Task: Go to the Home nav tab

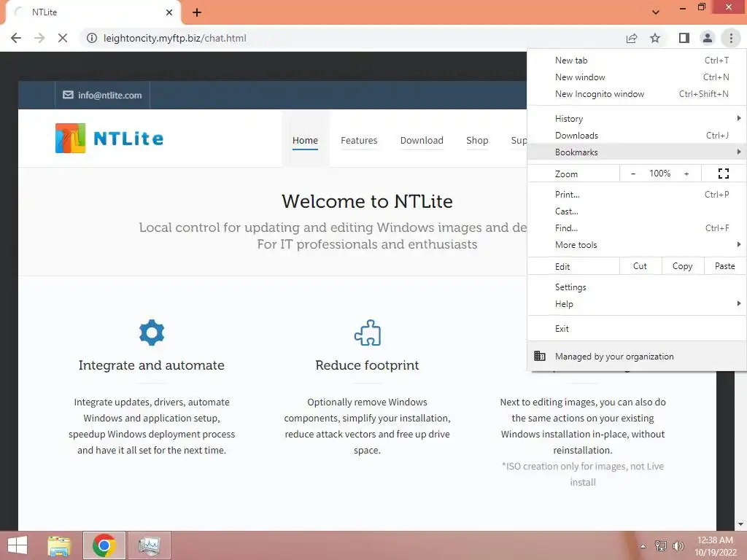Action: (x=305, y=141)
